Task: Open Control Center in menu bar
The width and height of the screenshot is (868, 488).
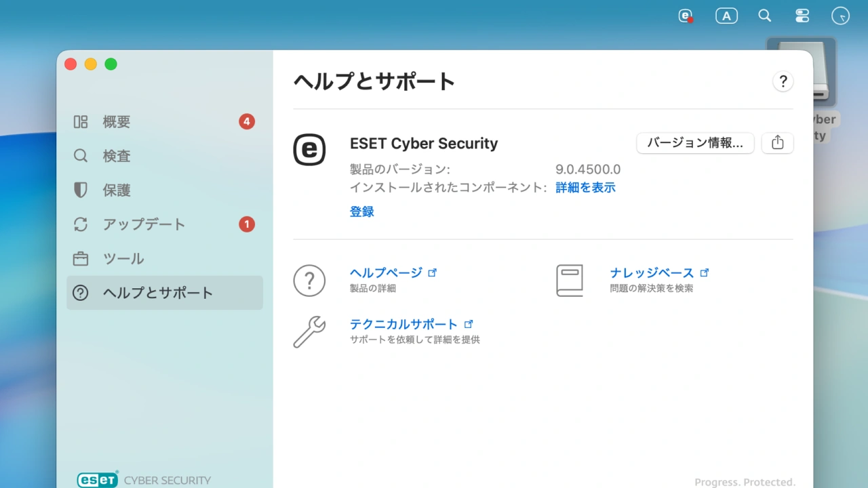Action: (x=802, y=16)
